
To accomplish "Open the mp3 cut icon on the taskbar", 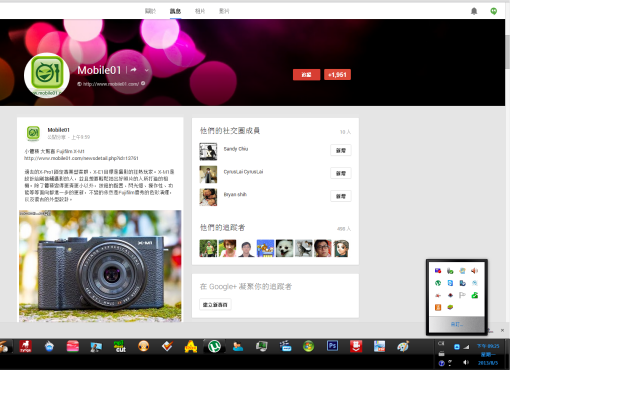I will [120, 347].
